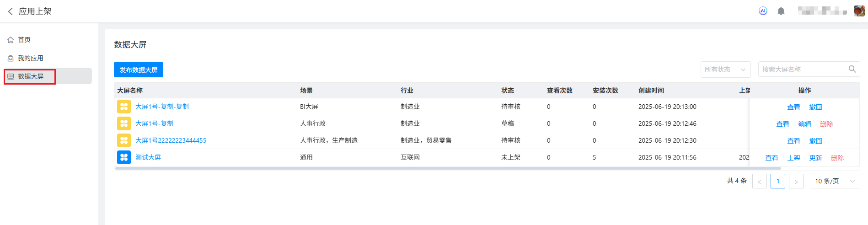Click the search magnifier icon
Screen dimensions: 868x225
click(x=852, y=69)
